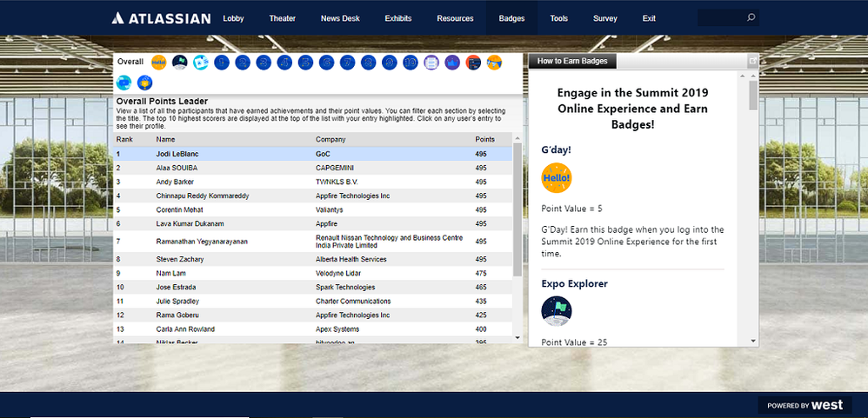Screen dimensions: 868x418
Task: Select the number 5 badge filter
Action: [x=305, y=63]
